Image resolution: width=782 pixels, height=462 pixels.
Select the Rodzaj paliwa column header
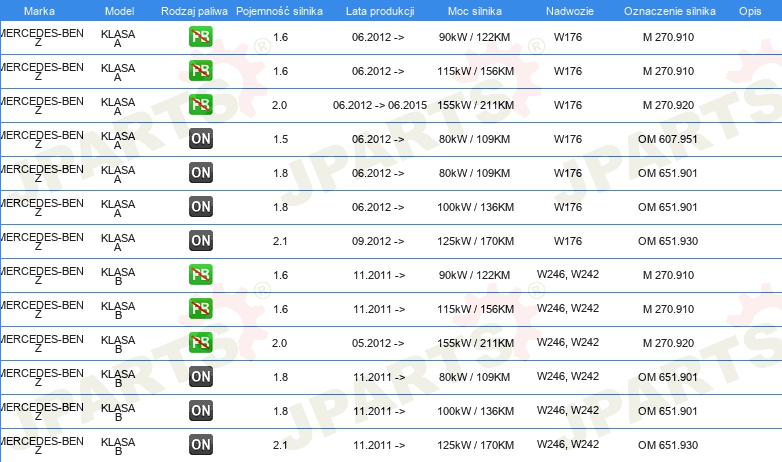[194, 11]
